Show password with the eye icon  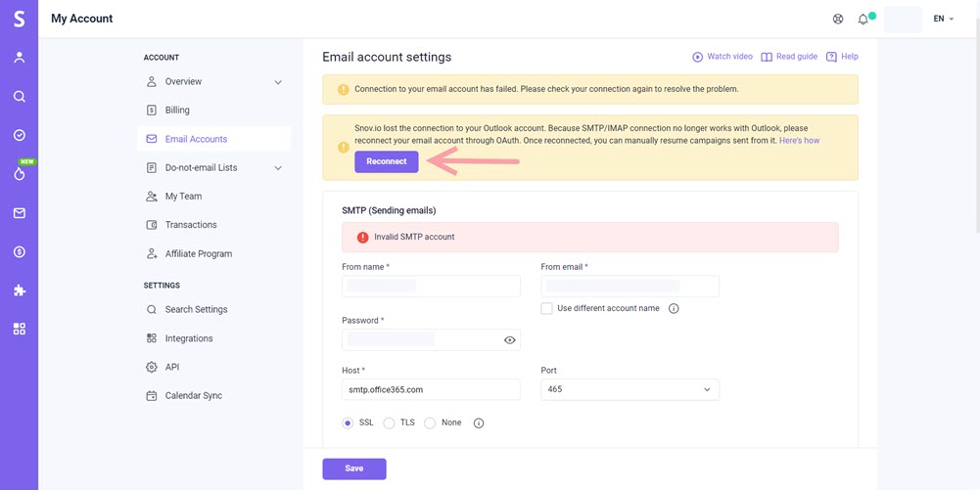tap(509, 340)
